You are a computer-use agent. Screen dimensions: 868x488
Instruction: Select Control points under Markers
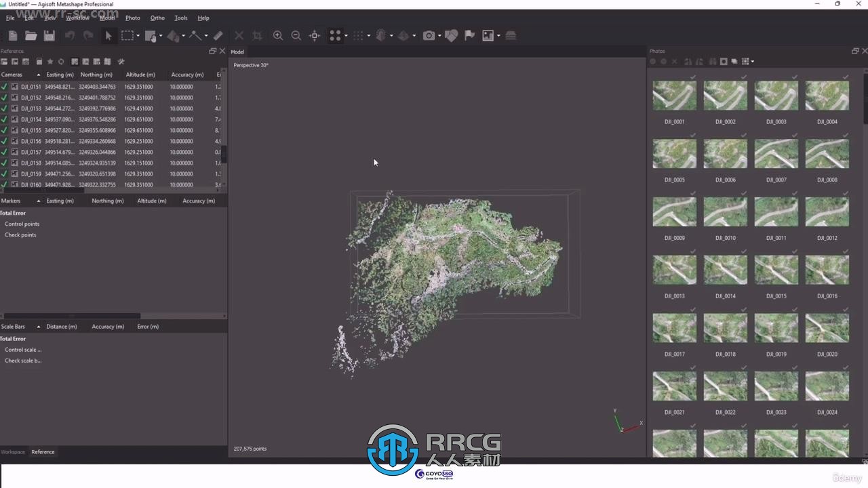[x=22, y=224]
